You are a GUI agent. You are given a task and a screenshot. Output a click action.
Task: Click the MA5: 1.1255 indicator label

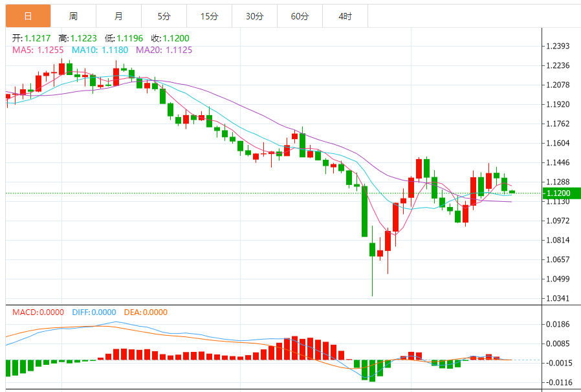click(38, 50)
